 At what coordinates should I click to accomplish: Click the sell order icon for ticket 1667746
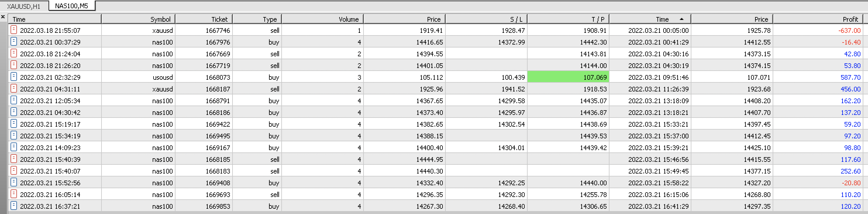tap(14, 30)
